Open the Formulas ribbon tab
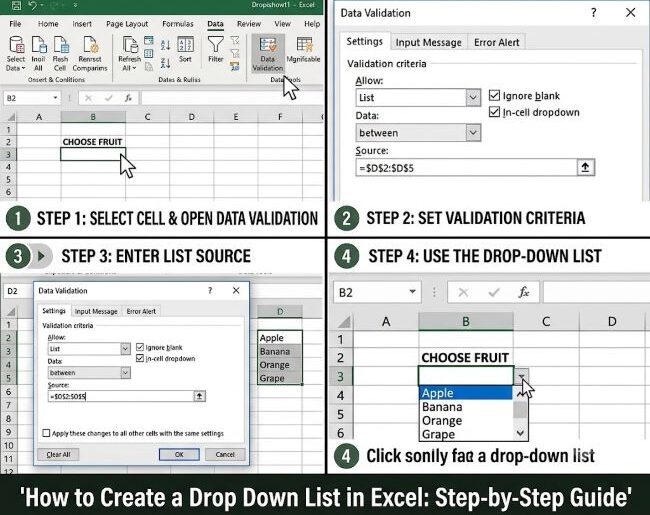Viewport: 650px width, 515px height. tap(177, 24)
